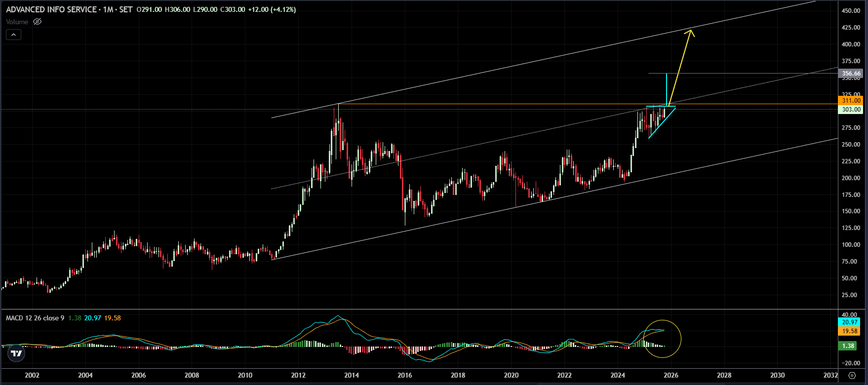868x385 pixels.
Task: Click 275.00 on the price scale
Action: click(851, 128)
